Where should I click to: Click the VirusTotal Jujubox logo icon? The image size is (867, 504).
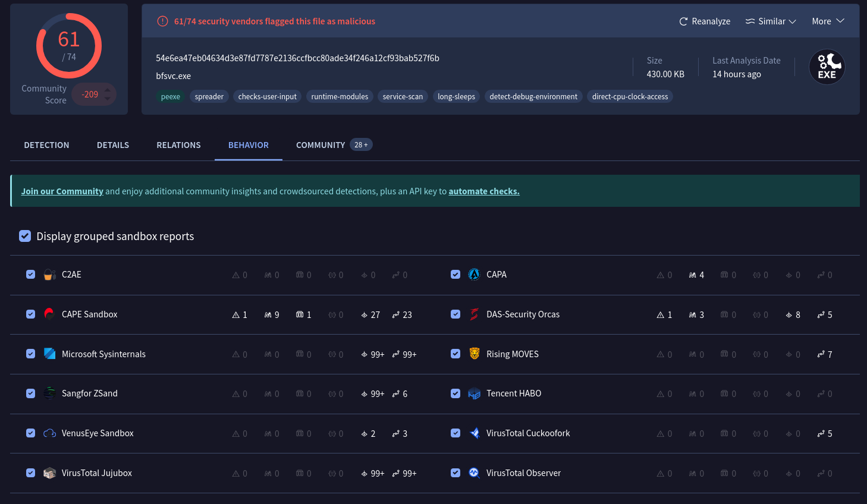[50, 473]
